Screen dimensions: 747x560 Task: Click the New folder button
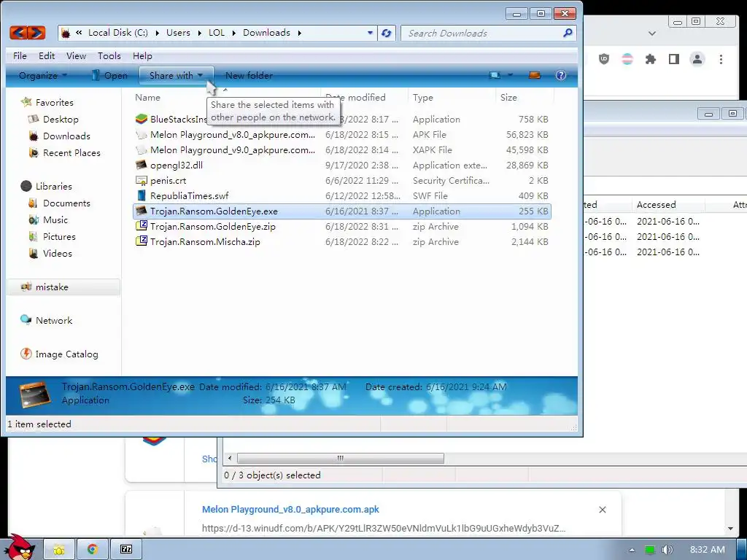249,75
